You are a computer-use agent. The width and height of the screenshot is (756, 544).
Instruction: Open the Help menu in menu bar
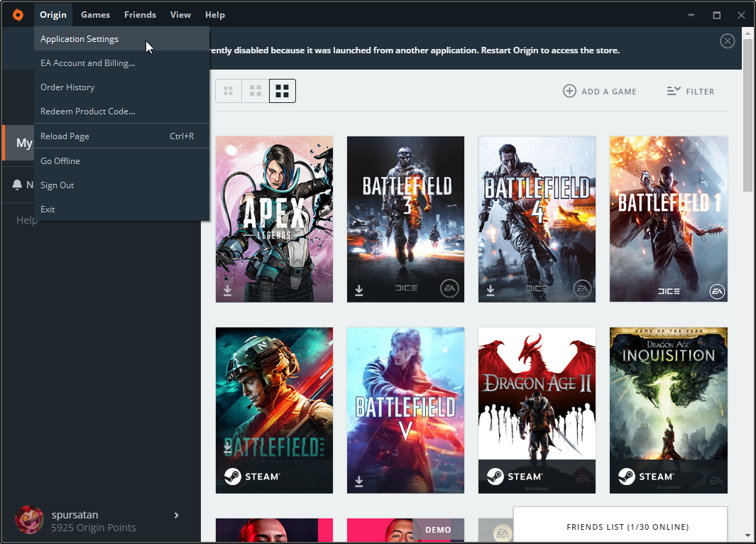[214, 14]
